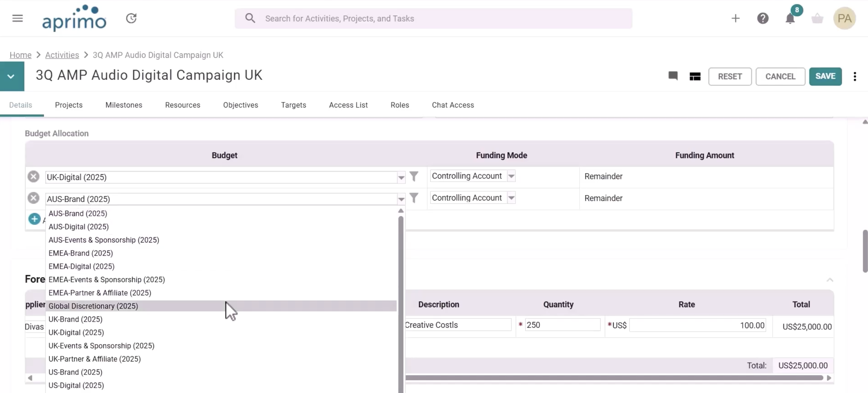Click the shopping cart icon
868x393 pixels.
tap(818, 18)
